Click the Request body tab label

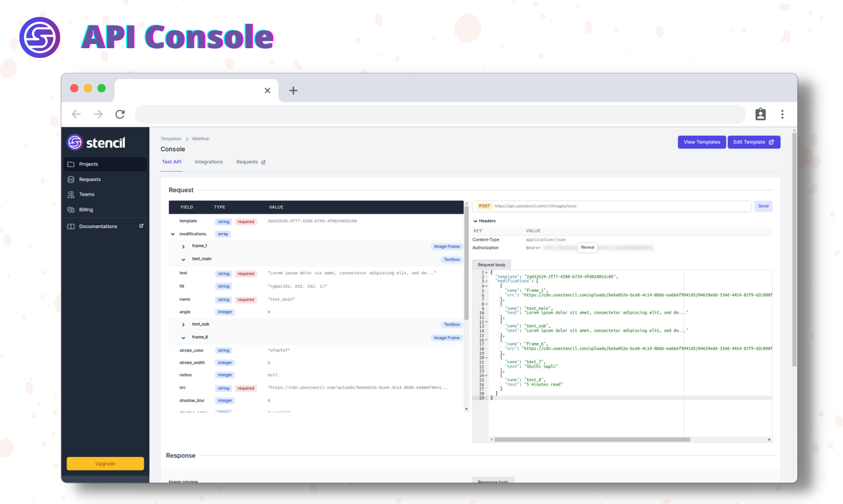(x=492, y=265)
